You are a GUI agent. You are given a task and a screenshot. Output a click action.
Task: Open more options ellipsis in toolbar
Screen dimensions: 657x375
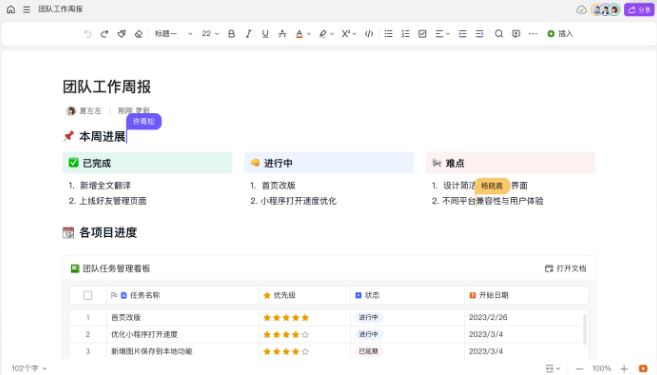[x=533, y=34]
